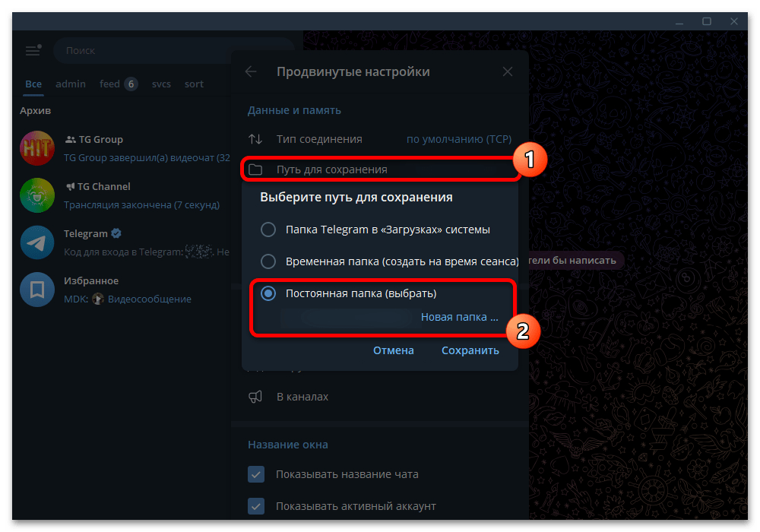Click the connection type arrows icon
This screenshot has height=532, width=760.
(x=255, y=140)
